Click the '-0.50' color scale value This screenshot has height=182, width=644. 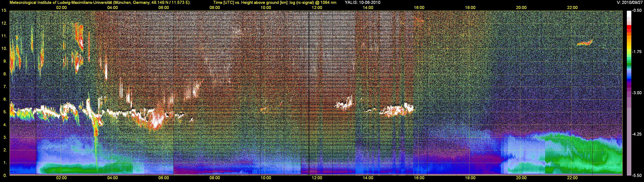click(637, 11)
